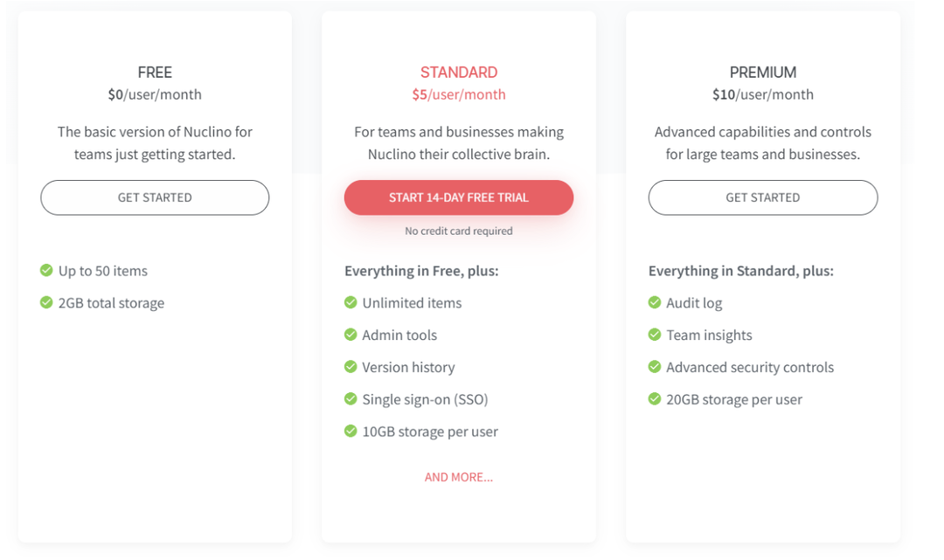
Task: Click the green check next to 2GB total storage
Action: (x=46, y=302)
